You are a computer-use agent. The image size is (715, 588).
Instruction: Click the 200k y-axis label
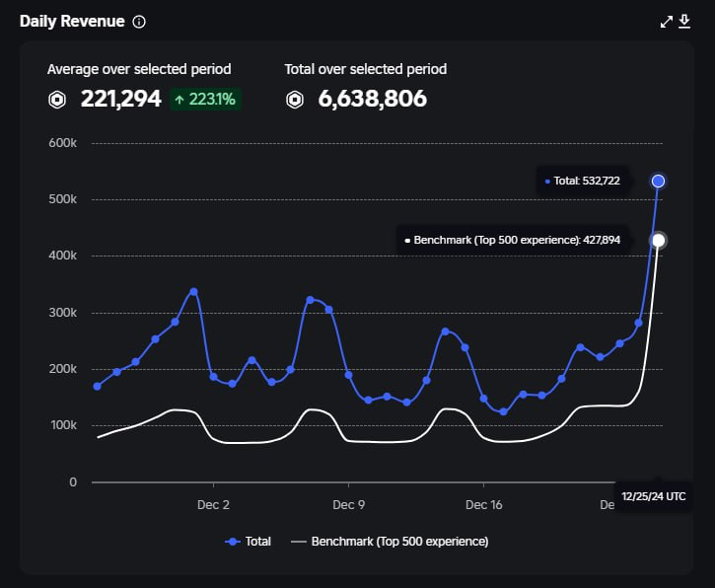(x=63, y=369)
